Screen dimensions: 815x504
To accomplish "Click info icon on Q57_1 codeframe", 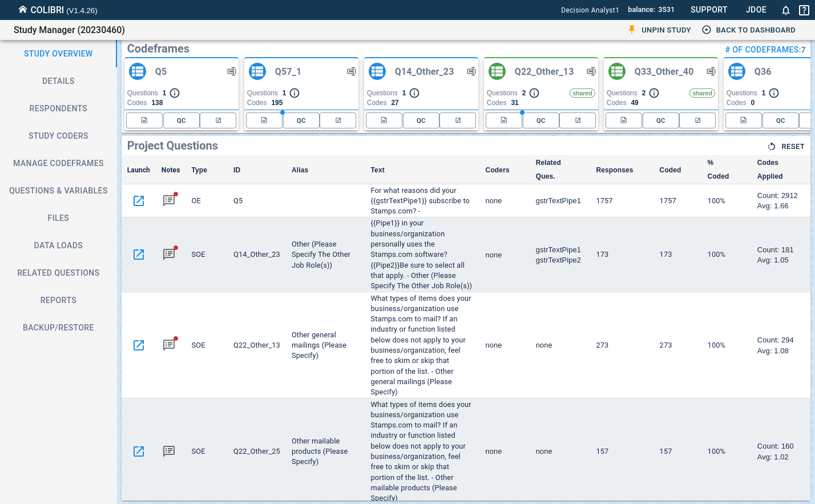I will click(x=294, y=93).
